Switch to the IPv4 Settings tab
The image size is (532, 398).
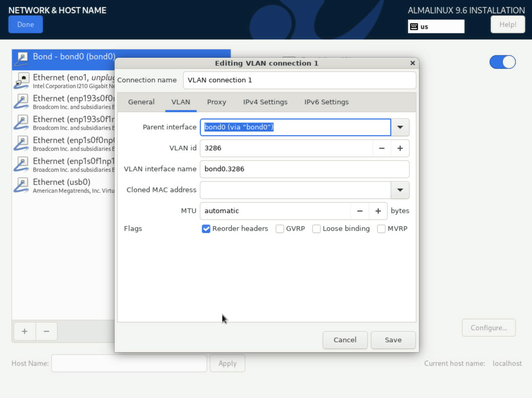(265, 102)
